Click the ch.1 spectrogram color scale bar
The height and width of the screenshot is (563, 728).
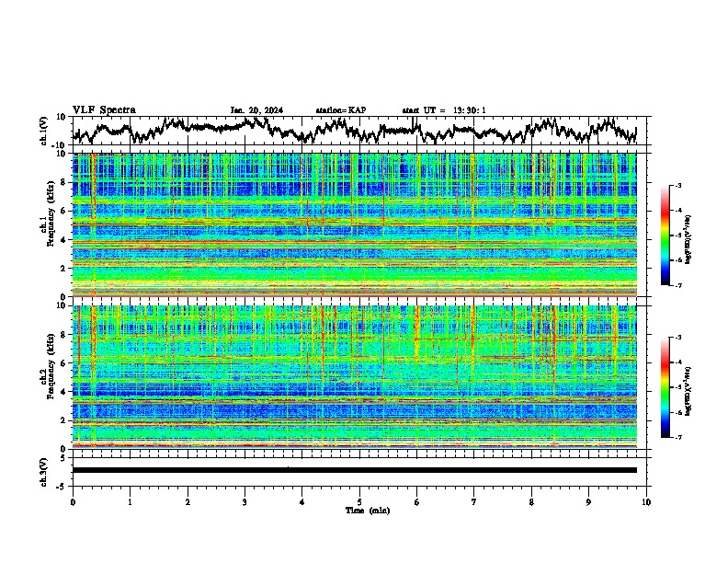[x=665, y=236]
